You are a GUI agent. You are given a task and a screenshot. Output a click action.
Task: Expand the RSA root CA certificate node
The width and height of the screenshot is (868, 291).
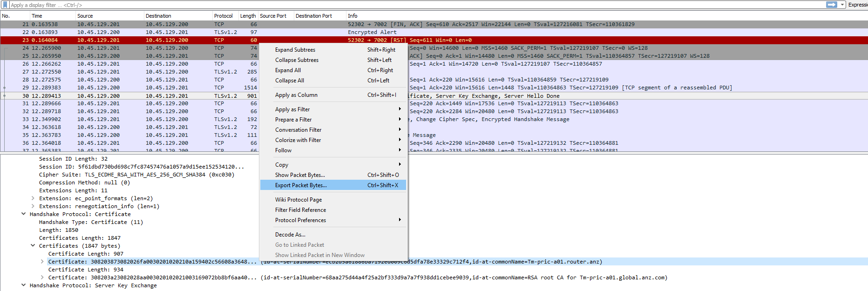pos(42,277)
